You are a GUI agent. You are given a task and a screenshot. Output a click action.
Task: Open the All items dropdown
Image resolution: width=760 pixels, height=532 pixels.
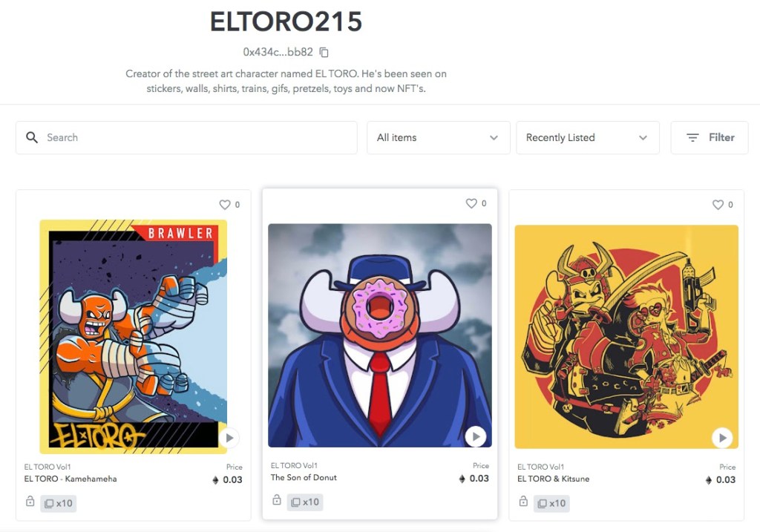coord(438,137)
